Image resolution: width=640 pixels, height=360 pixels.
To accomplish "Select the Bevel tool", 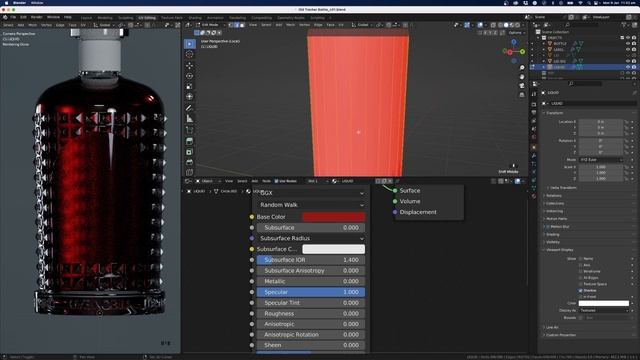I will [190, 162].
